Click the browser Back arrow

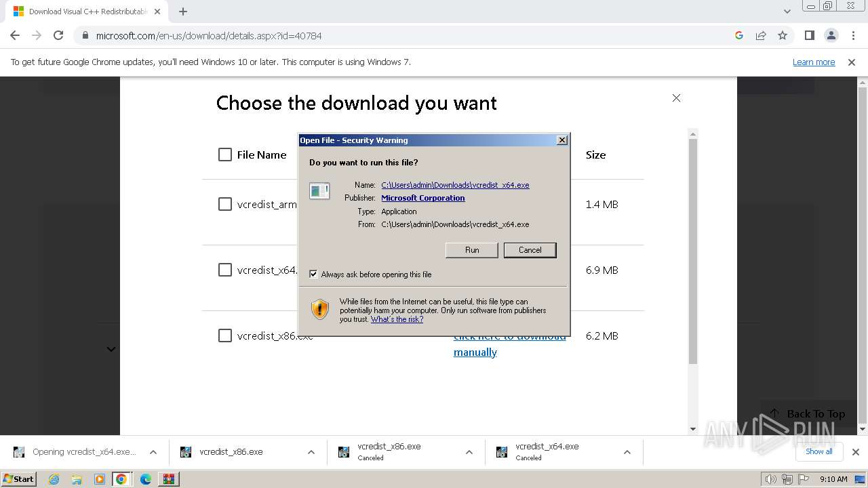pyautogui.click(x=15, y=35)
